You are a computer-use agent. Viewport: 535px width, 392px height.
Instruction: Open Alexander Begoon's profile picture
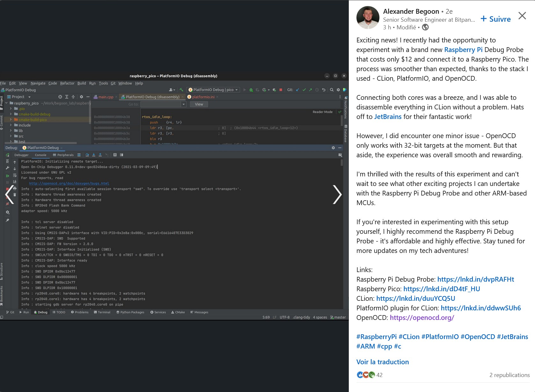point(368,18)
